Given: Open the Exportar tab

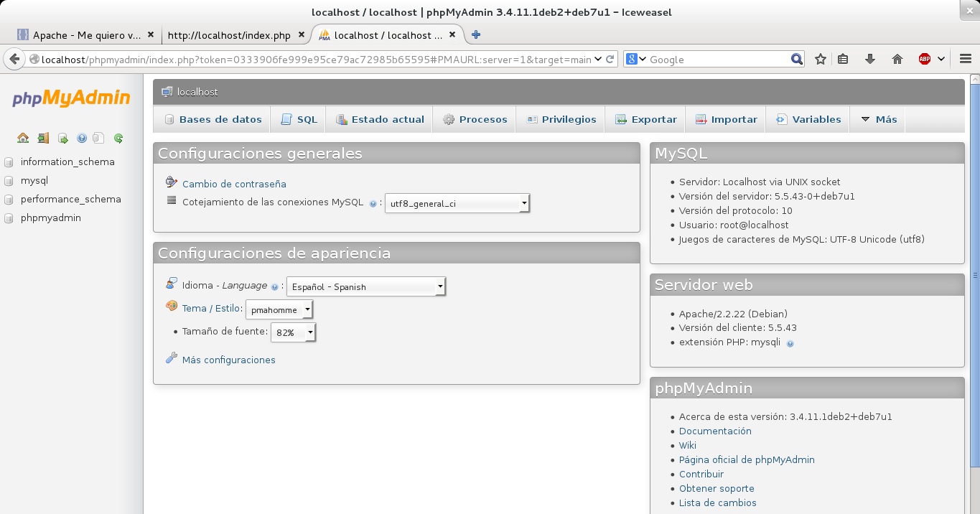Looking at the screenshot, I should coord(645,120).
